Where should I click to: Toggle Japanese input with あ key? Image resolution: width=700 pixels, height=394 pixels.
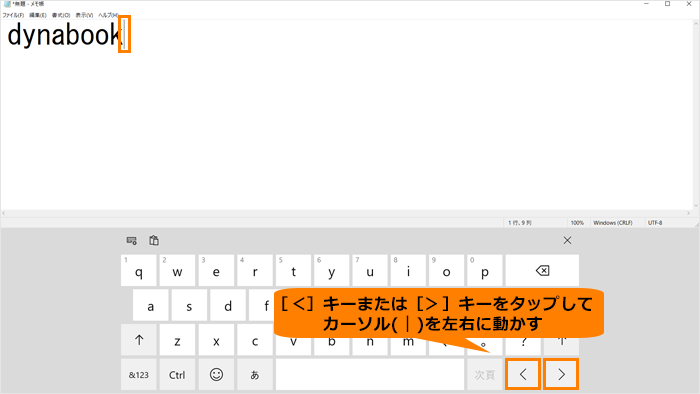click(255, 374)
